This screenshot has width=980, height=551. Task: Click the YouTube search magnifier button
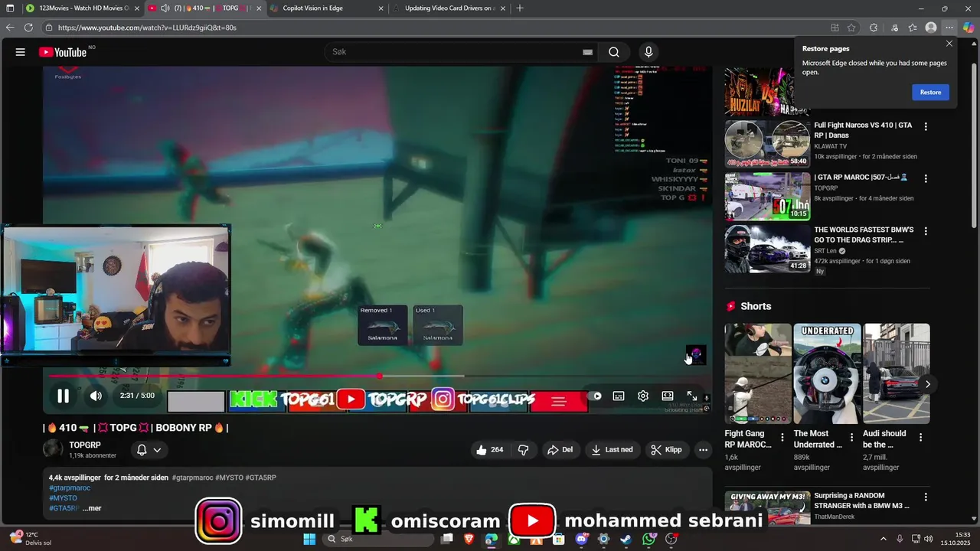tap(614, 52)
